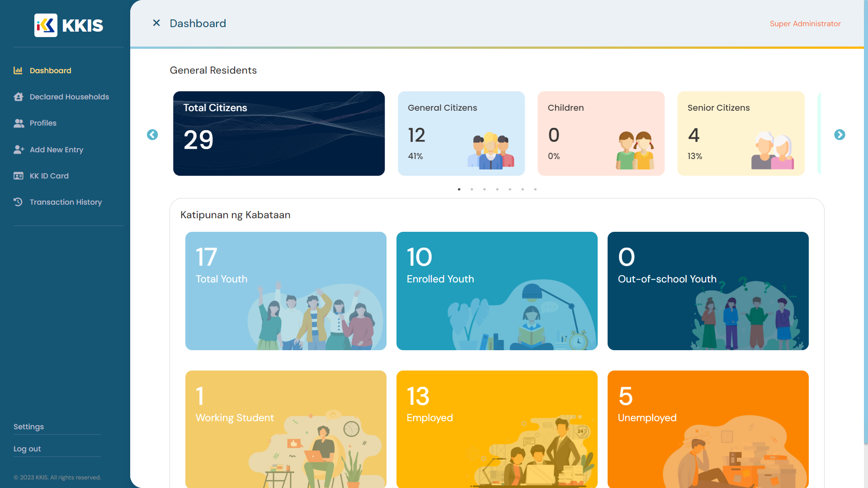Click the KK ID Card icon

(x=19, y=176)
